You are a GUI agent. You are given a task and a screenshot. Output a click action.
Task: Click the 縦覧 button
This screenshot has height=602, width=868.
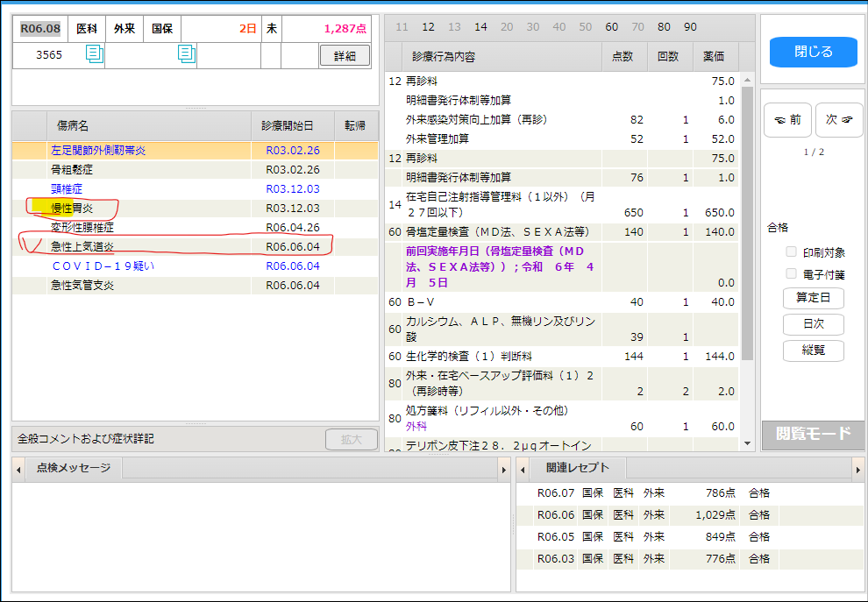pyautogui.click(x=813, y=351)
